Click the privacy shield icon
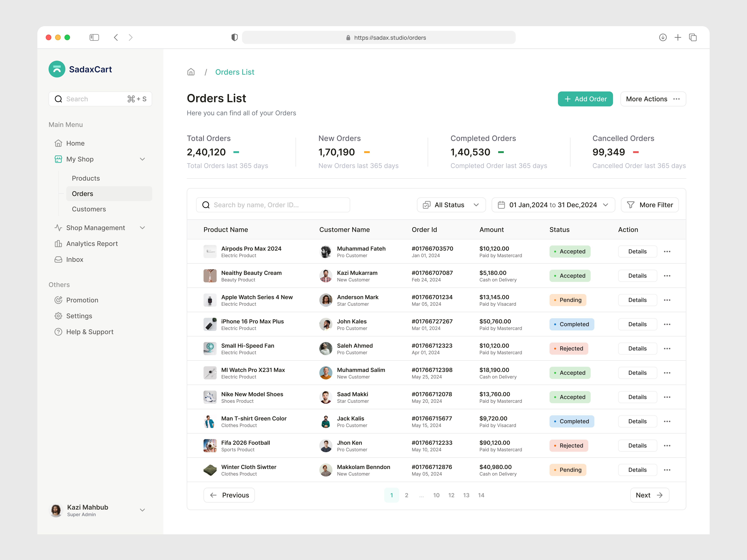 point(234,37)
